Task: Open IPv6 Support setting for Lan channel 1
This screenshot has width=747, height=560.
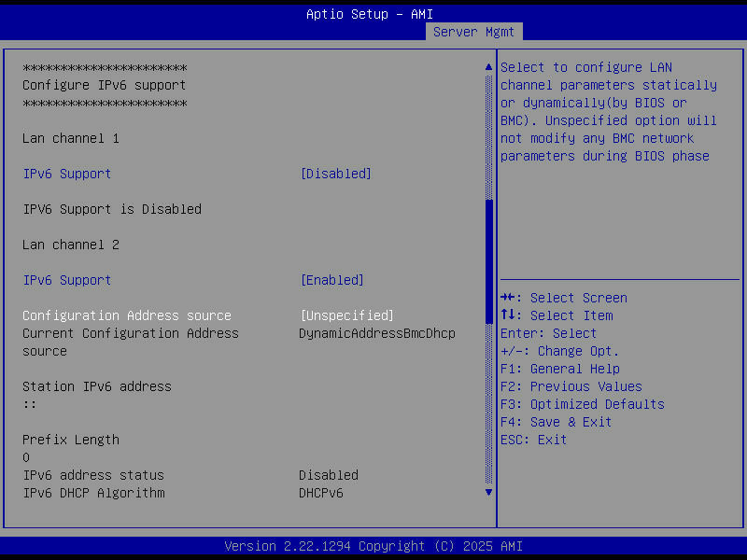Action: coord(66,174)
